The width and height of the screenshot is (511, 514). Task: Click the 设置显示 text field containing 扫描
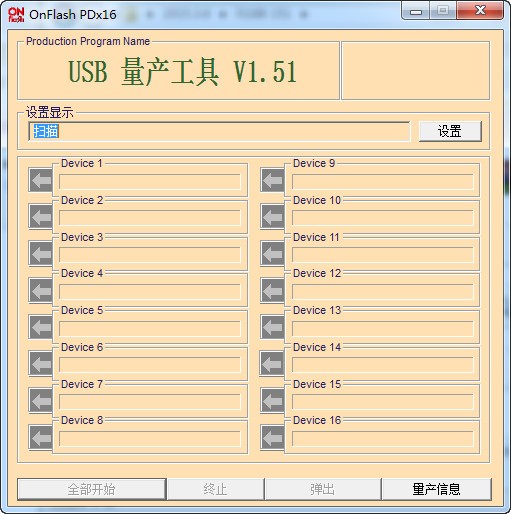(219, 131)
